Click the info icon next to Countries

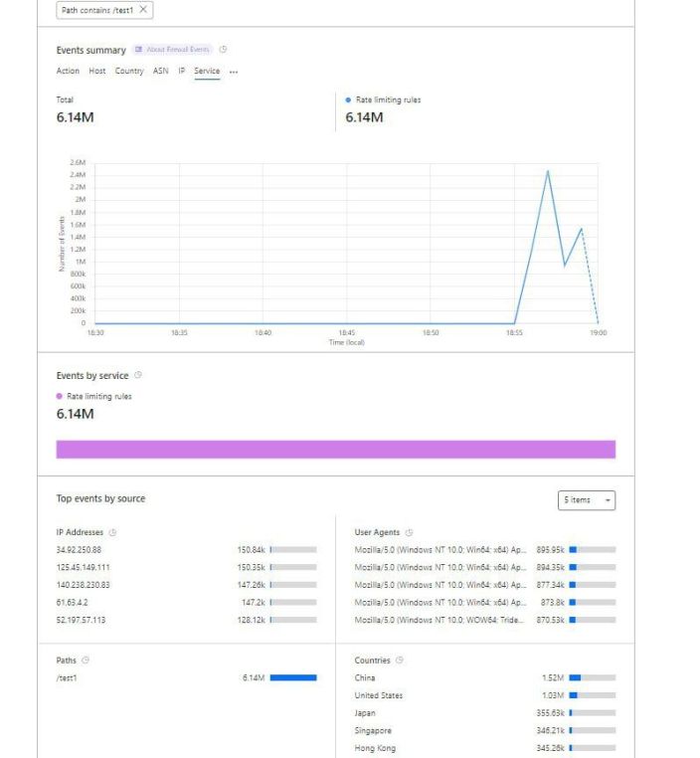click(x=399, y=660)
